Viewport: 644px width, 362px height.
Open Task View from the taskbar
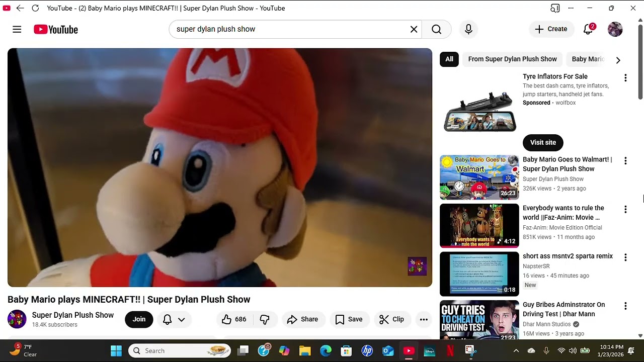244,351
